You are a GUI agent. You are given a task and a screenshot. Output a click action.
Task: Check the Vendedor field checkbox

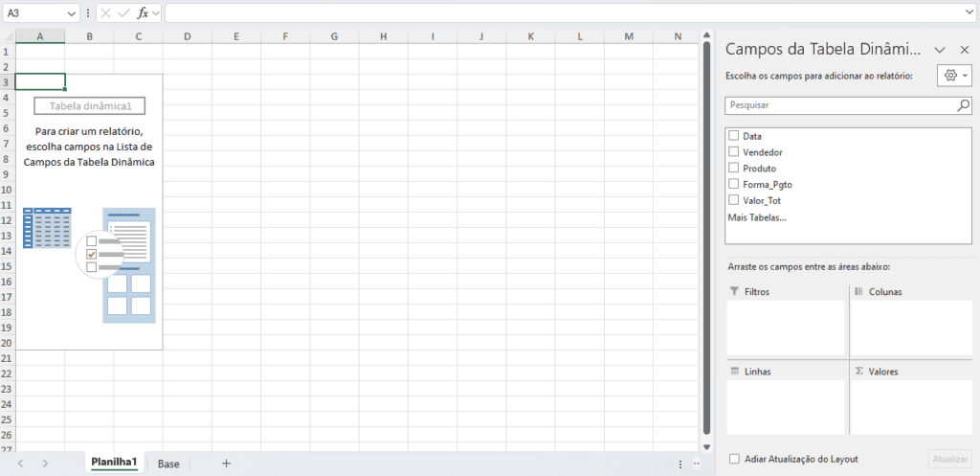point(734,151)
